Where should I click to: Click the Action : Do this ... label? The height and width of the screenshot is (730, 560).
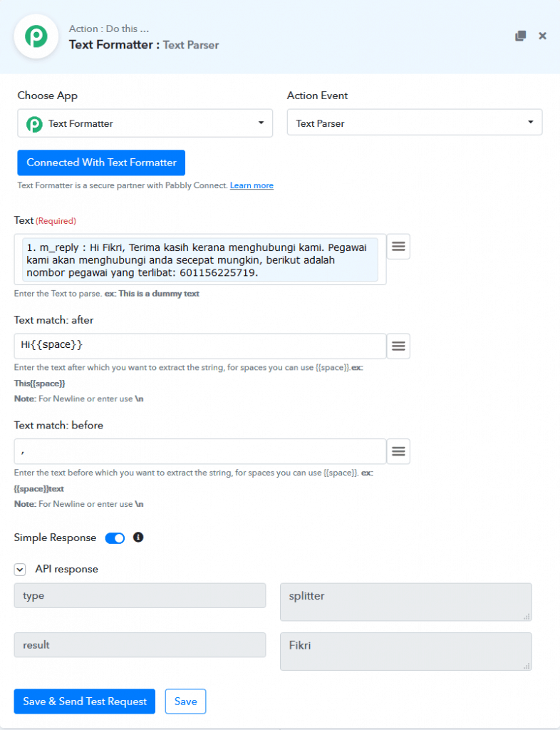109,29
